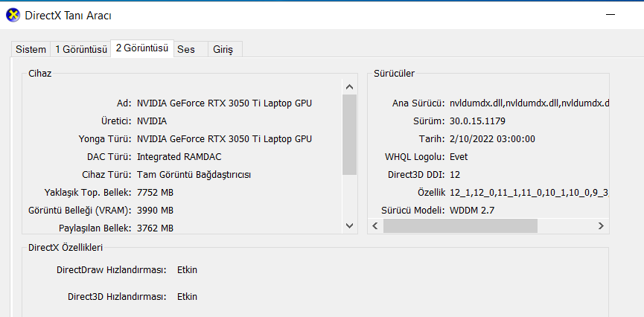Screen dimensions: 644x317
Task: Click scroll-up arrow in Cihaz panel
Action: (x=350, y=86)
